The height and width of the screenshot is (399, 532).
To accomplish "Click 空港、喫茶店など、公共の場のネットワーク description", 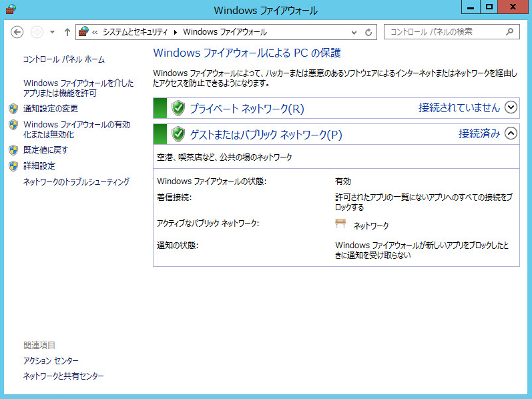I will (x=224, y=157).
